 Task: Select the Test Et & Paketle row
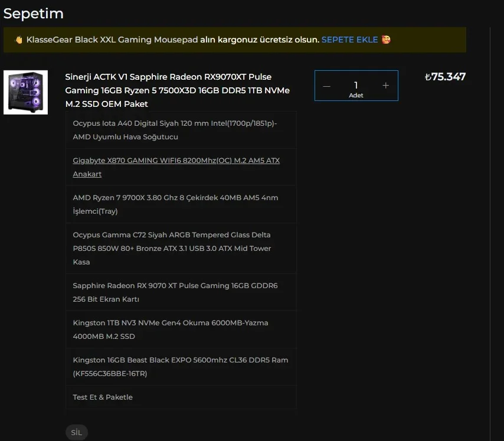[181, 397]
